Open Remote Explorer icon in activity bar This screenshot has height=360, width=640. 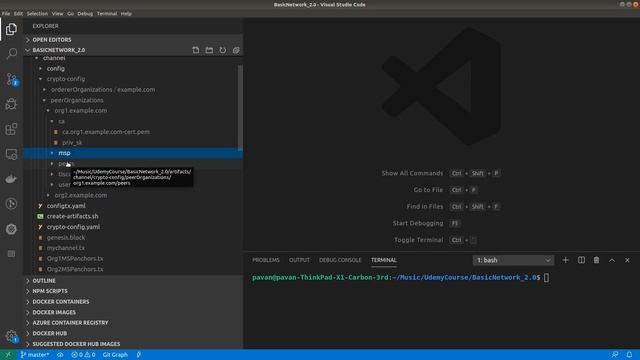[11, 154]
